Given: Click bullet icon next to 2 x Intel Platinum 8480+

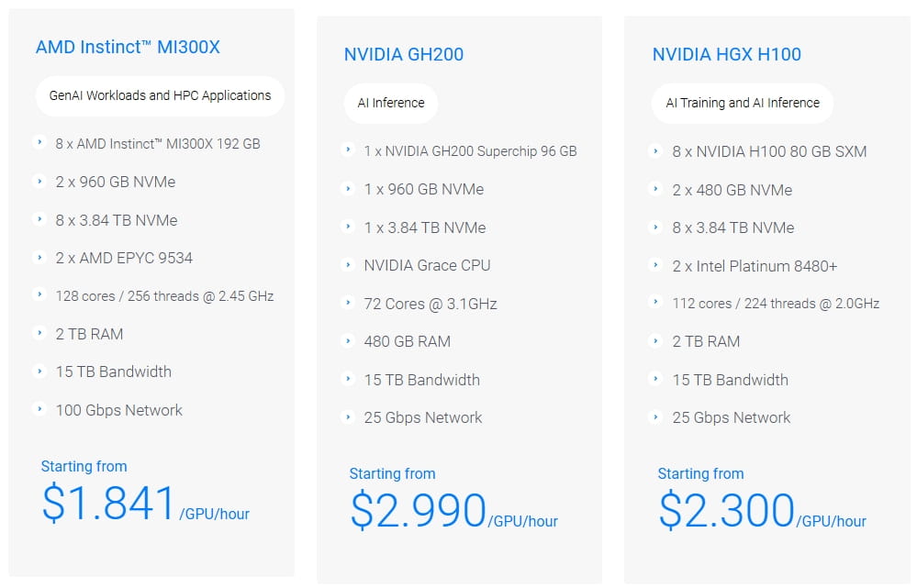Looking at the screenshot, I should coord(656,265).
